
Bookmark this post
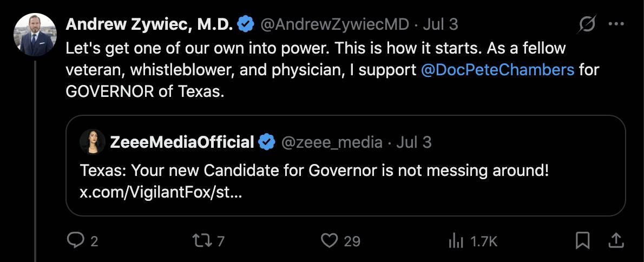[x=583, y=241]
